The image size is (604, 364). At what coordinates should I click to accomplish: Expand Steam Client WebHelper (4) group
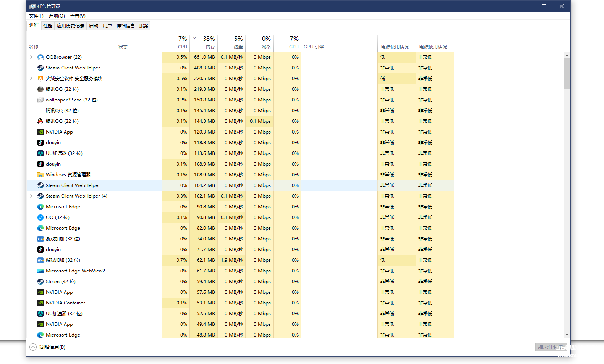click(31, 196)
